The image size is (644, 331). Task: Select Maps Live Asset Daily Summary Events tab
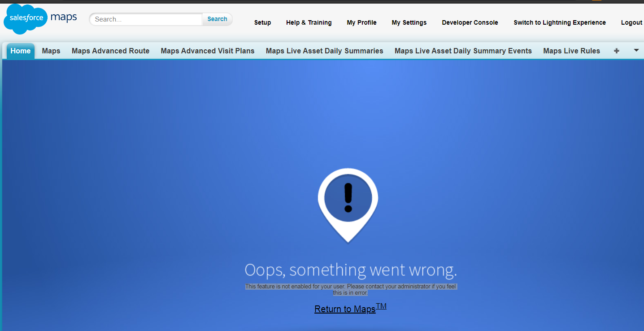click(463, 51)
